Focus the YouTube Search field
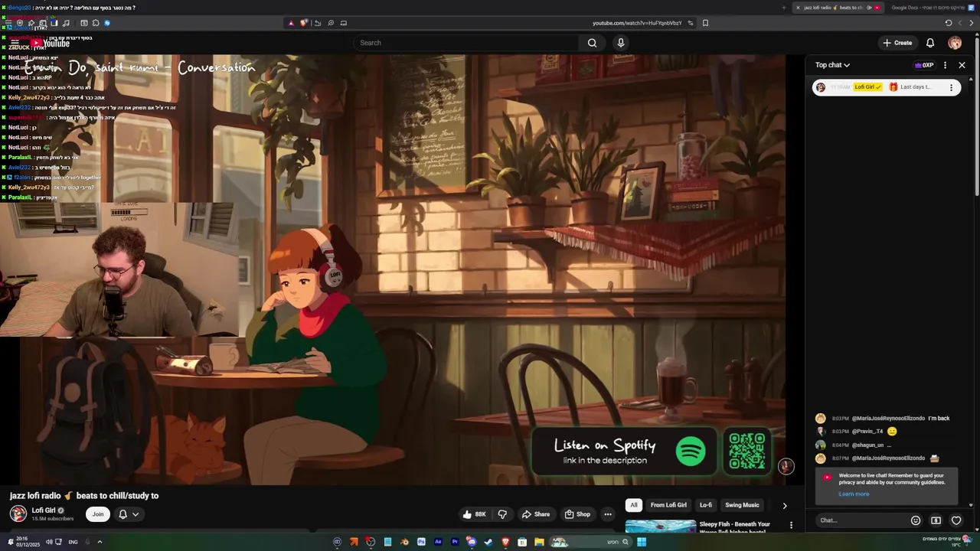This screenshot has width=980, height=551. [x=467, y=43]
